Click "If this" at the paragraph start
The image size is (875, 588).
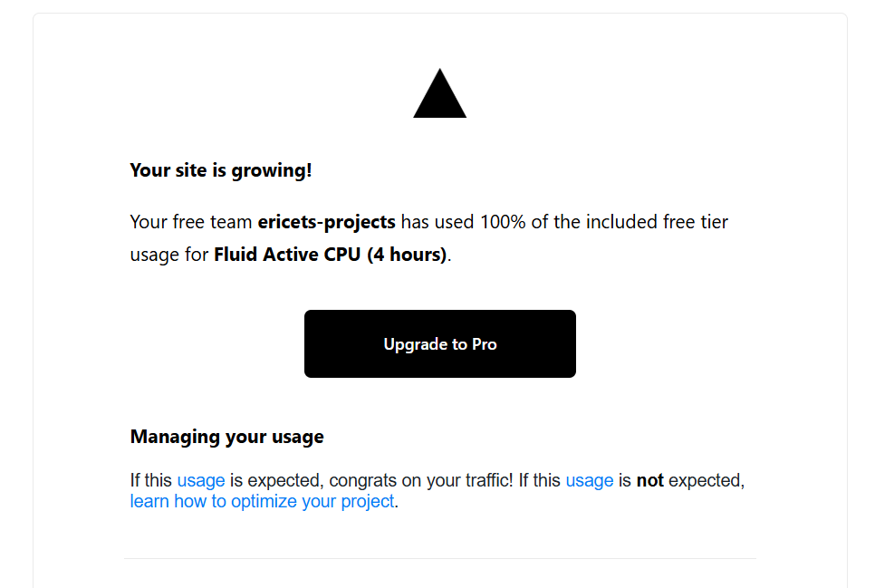click(x=150, y=480)
